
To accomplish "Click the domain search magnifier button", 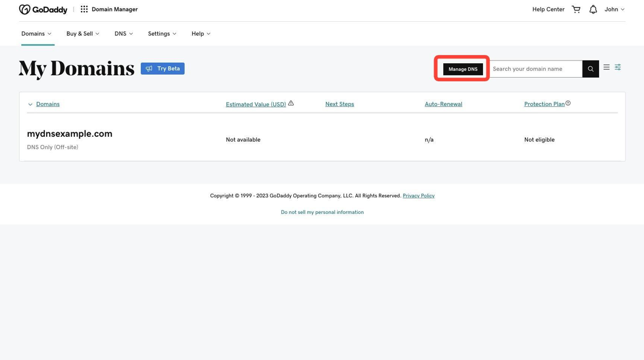I will [x=591, y=68].
